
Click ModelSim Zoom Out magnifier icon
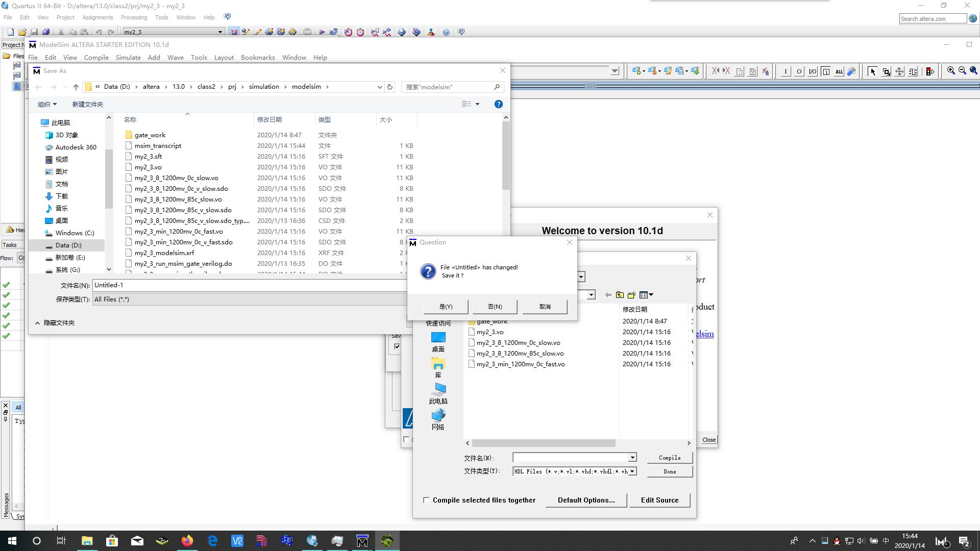coord(962,71)
